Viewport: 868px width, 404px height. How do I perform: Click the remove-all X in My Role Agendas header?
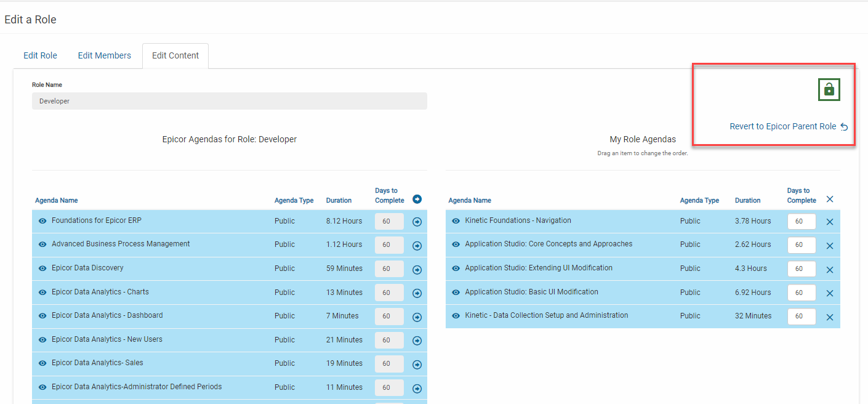pyautogui.click(x=830, y=199)
